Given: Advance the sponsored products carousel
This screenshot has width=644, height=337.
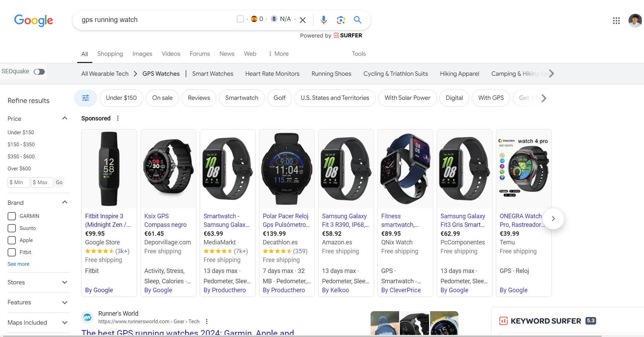Looking at the screenshot, I should tap(553, 219).
